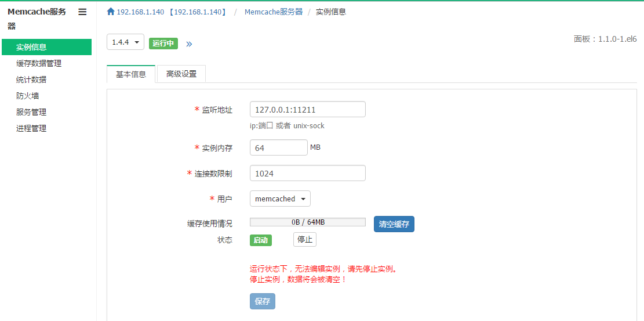Screen dimensions: 644x321
Task: Switch to the 基本信息 tab
Action: [x=130, y=74]
